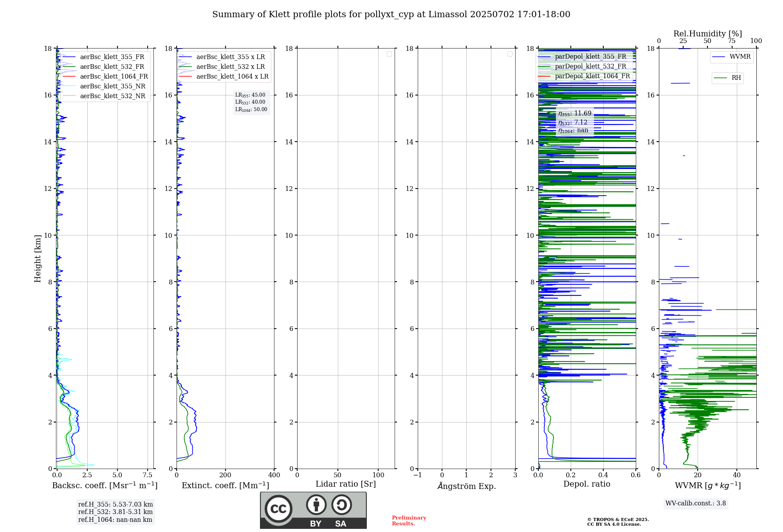The height and width of the screenshot is (532, 783).
Task: Click the LR355: 45.00 annotation
Action: pyautogui.click(x=250, y=95)
